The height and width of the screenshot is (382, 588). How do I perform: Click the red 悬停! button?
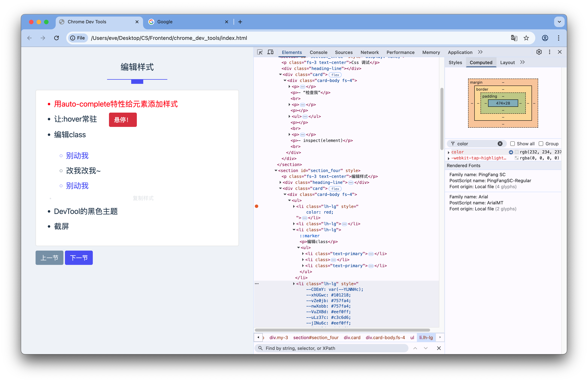[123, 120]
